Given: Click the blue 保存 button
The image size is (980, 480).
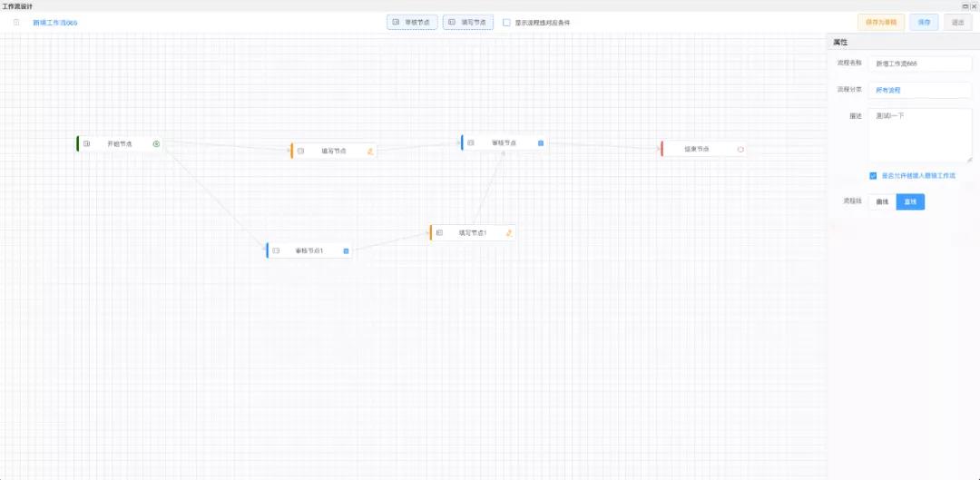Looking at the screenshot, I should pyautogui.click(x=925, y=23).
